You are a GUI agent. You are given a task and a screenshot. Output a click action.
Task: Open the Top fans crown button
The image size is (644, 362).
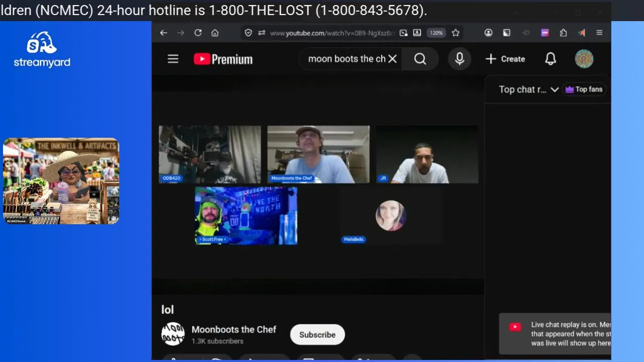click(x=584, y=89)
